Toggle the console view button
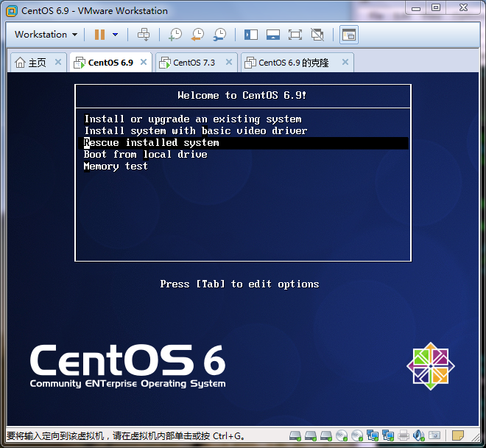 (x=349, y=35)
